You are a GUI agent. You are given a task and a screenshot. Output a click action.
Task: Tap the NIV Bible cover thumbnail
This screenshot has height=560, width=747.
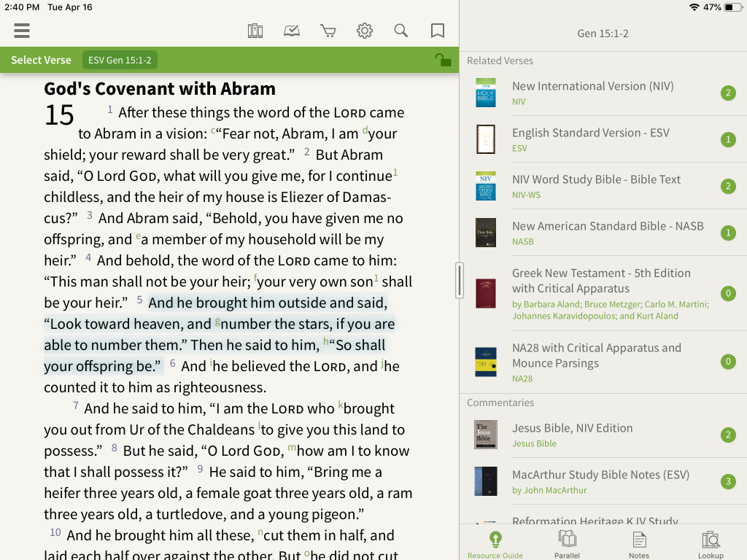[485, 93]
